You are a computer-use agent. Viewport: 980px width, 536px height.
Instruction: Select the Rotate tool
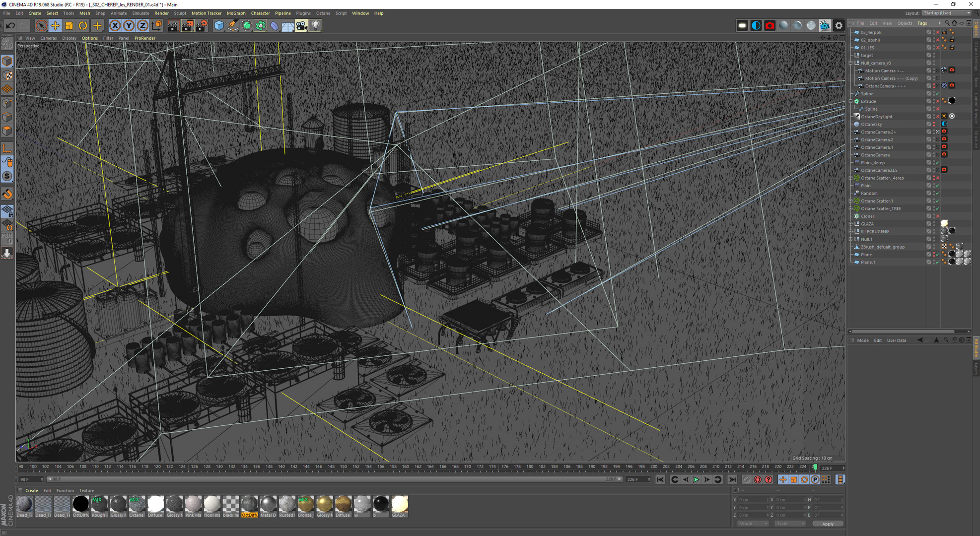(x=83, y=25)
